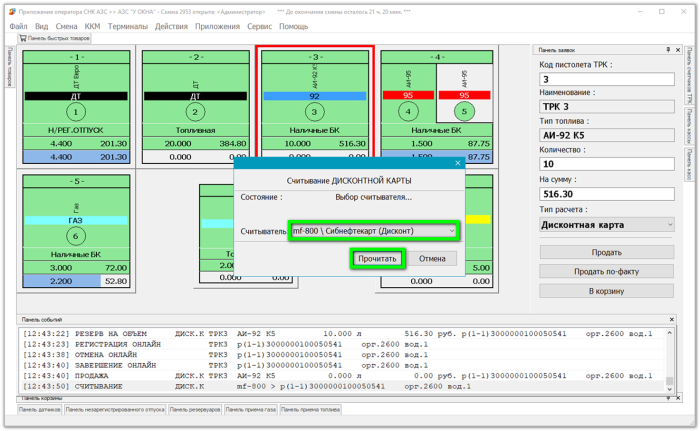Pin the Панель заявок panel
Viewport: 700px width, 431px height.
pyautogui.click(x=668, y=50)
